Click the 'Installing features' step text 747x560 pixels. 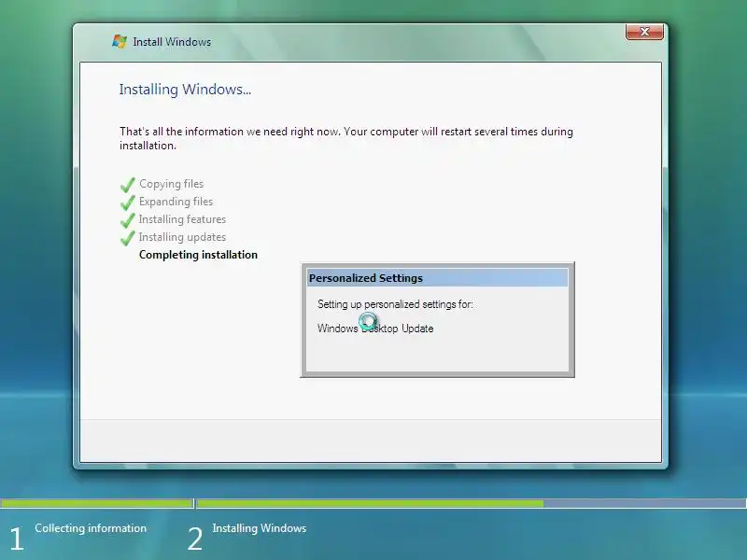coord(182,219)
